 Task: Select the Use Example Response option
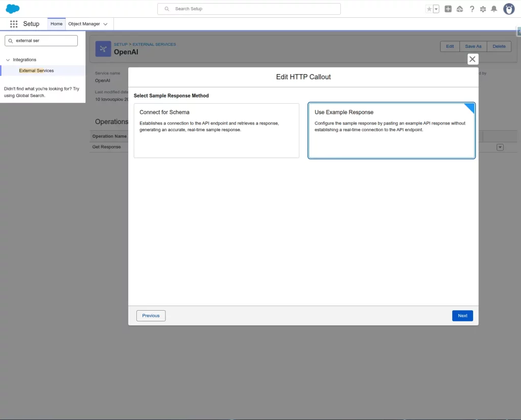pos(391,131)
